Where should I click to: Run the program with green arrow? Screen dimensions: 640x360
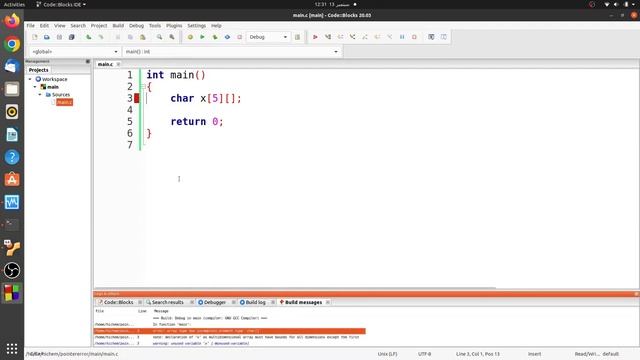pyautogui.click(x=202, y=37)
